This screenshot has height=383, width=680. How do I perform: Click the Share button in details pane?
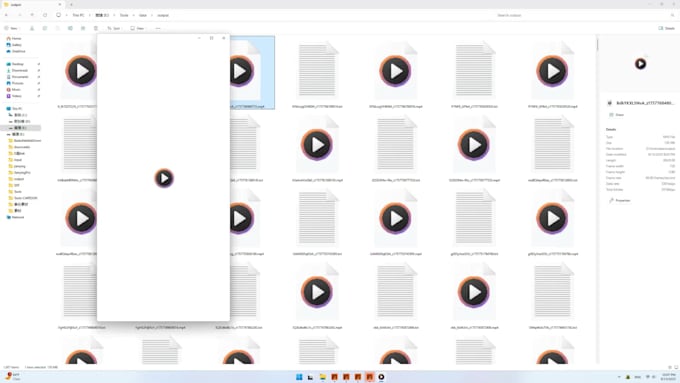(617, 115)
